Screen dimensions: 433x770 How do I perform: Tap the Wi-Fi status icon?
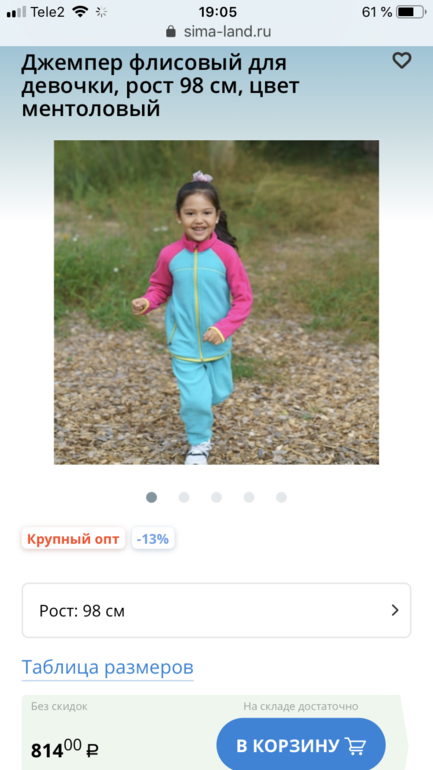80,12
